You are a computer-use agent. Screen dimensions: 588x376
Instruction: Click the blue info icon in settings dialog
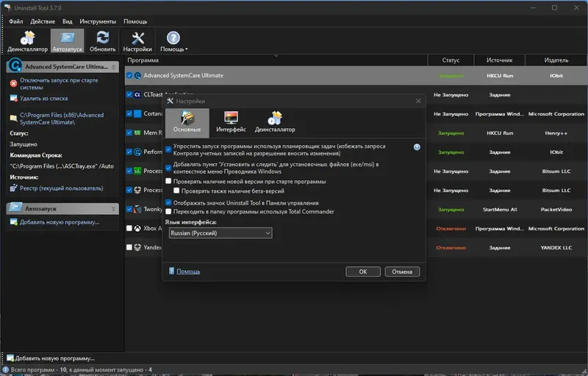click(417, 147)
